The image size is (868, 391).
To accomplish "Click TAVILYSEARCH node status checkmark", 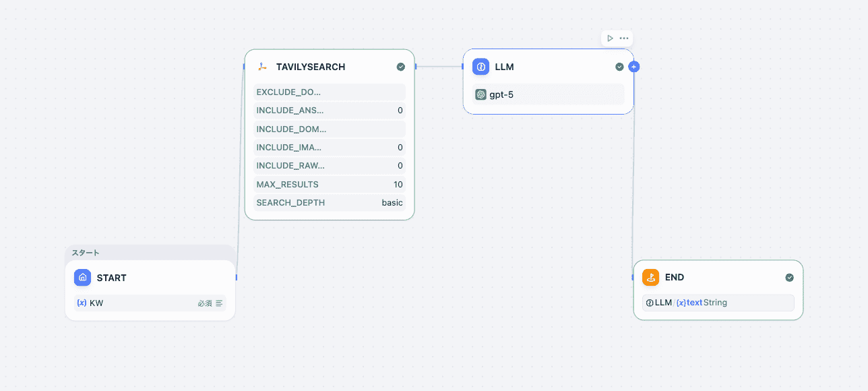I will coord(401,67).
